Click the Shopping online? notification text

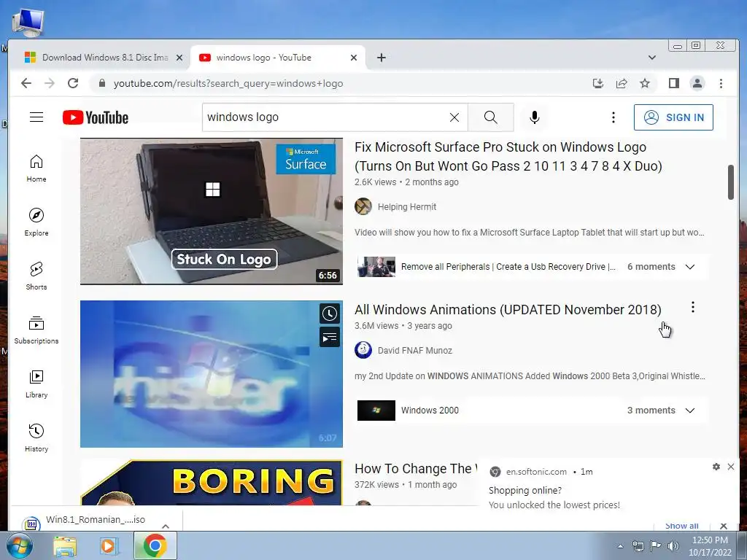pos(525,491)
